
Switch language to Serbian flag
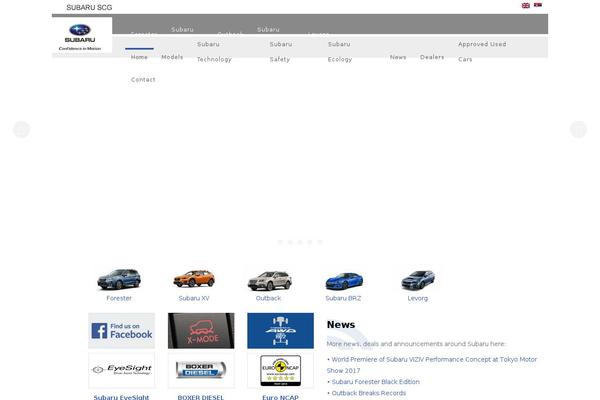(538, 5)
